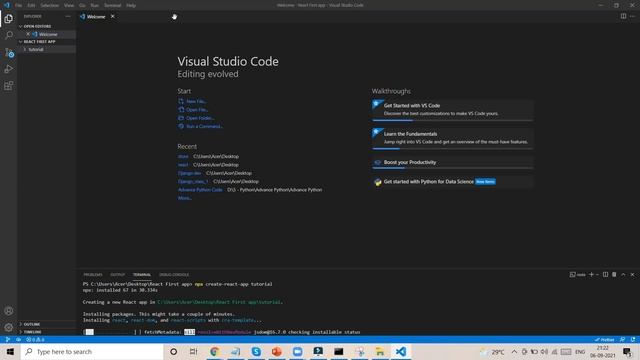This screenshot has height=360, width=640.
Task: Switch to the Debug Console tab
Action: coord(174,275)
